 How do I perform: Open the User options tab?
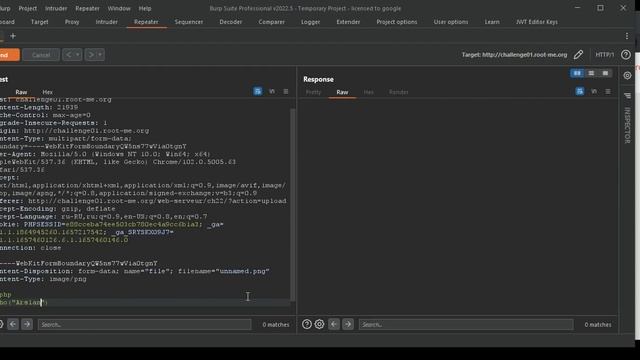[x=451, y=22]
